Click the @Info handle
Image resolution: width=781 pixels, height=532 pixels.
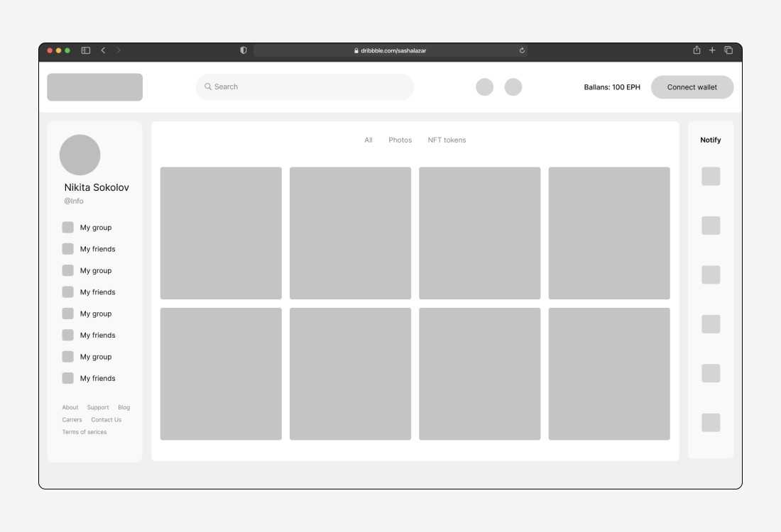point(74,201)
